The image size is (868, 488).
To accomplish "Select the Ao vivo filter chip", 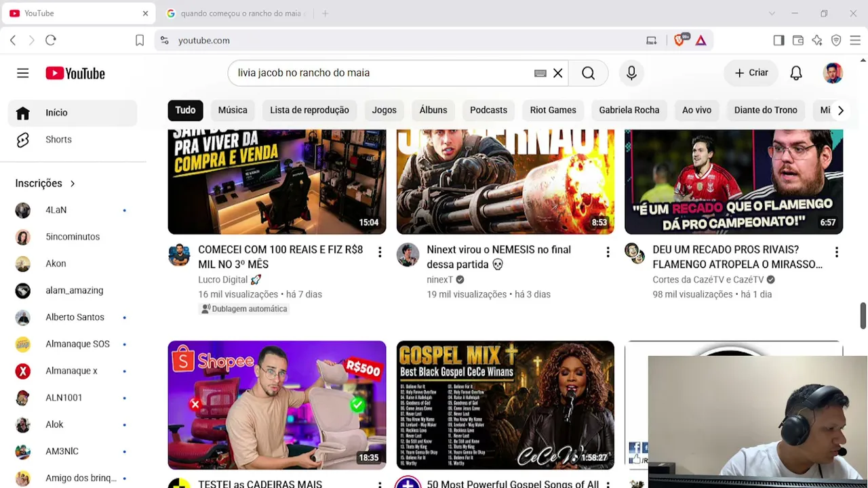I will [x=696, y=110].
